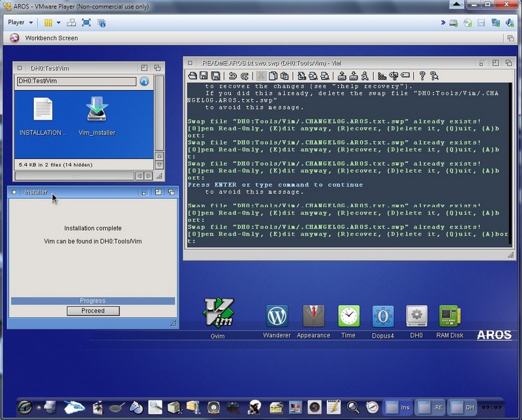Click the Open file icon in Vim toolbar
522x420 pixels.
pyautogui.click(x=192, y=76)
